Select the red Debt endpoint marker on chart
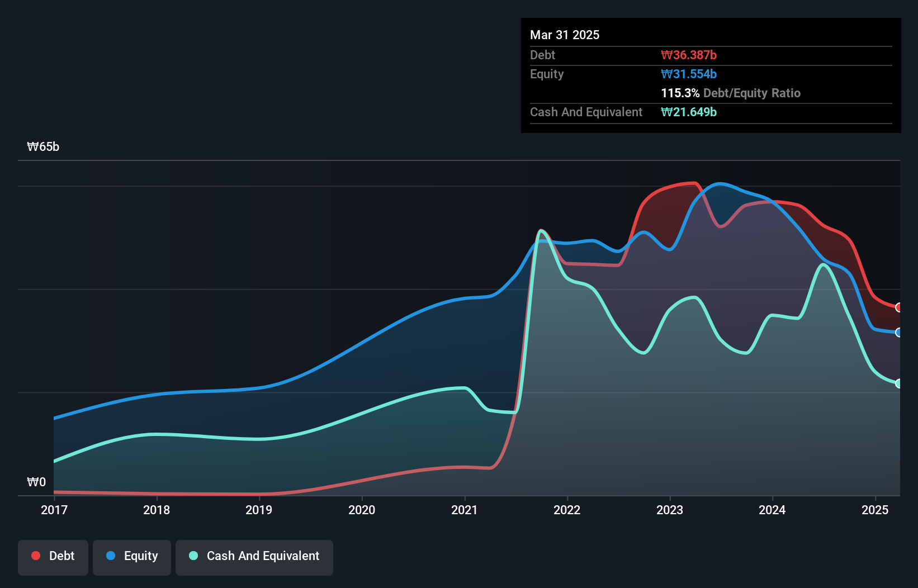The image size is (918, 588). point(899,307)
